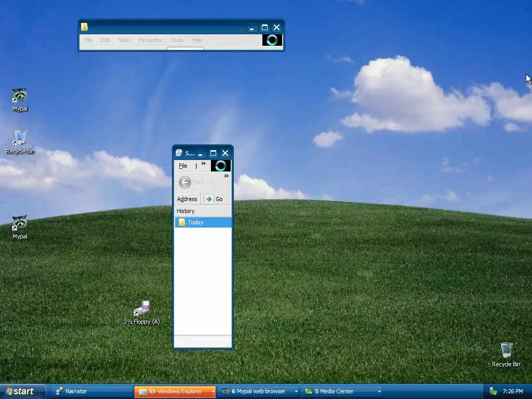Click the green Go arrow icon
The image size is (532, 399).
point(209,199)
